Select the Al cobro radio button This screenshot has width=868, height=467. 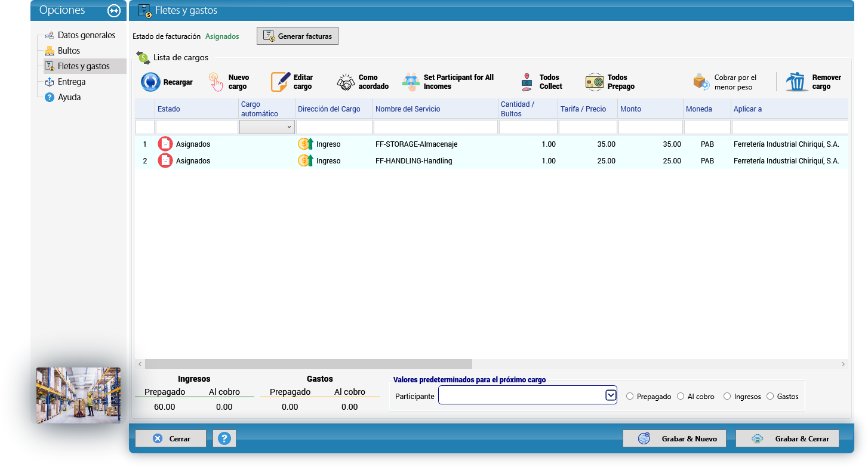pyautogui.click(x=681, y=397)
